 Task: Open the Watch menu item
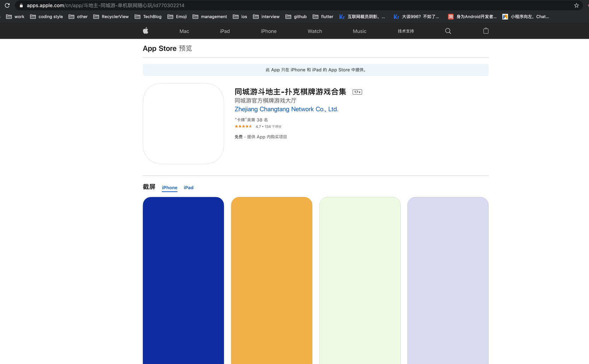point(315,31)
